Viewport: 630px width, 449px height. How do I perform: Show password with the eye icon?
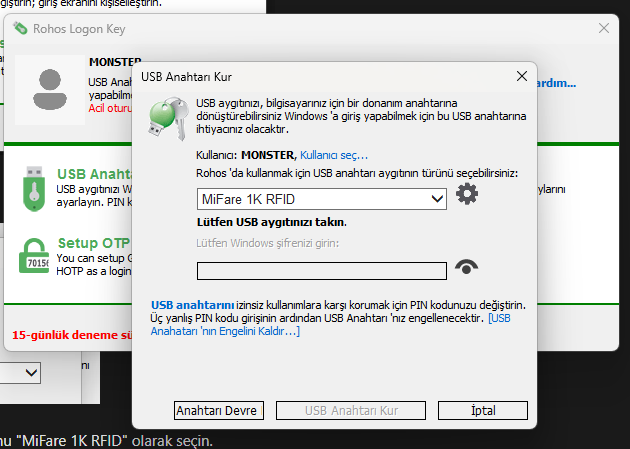point(466,267)
